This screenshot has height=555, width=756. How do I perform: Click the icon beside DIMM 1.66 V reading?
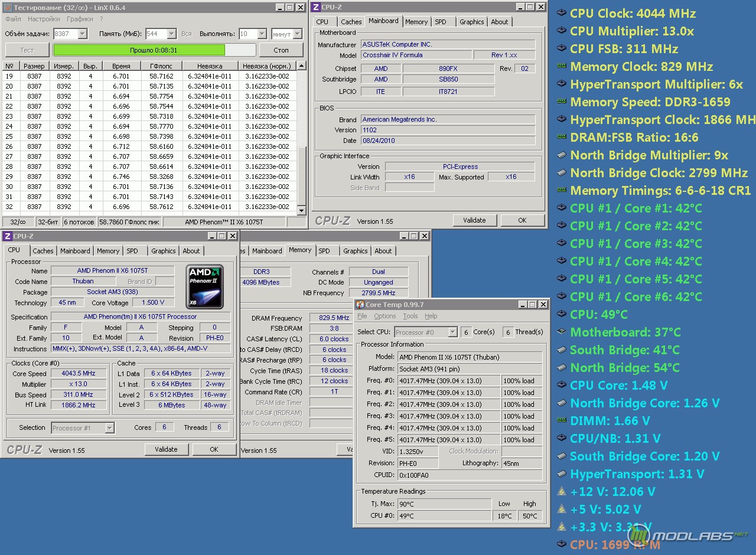click(562, 420)
